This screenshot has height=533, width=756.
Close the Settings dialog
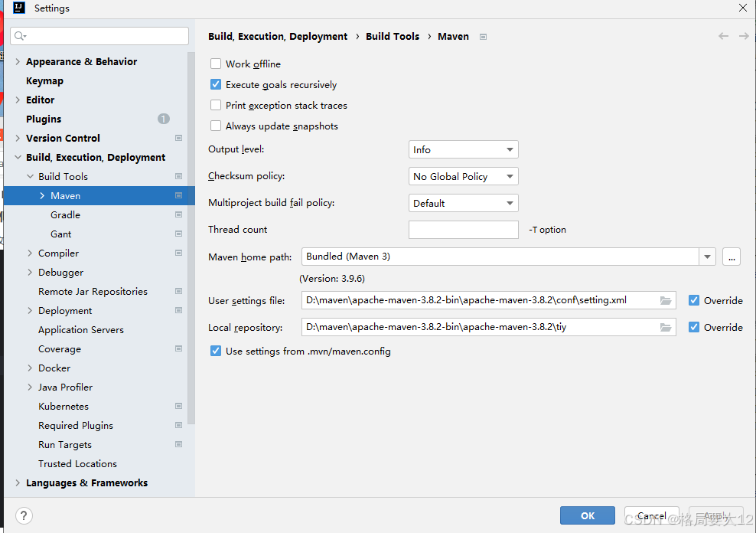click(743, 8)
